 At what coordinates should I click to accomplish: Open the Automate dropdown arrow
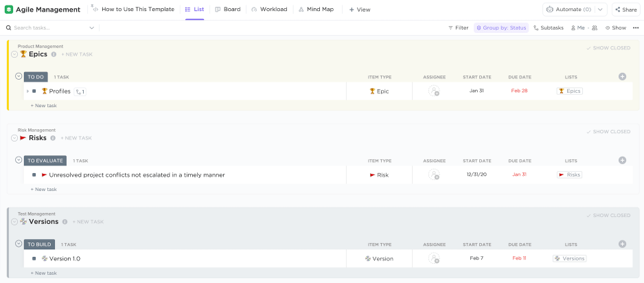pos(600,10)
